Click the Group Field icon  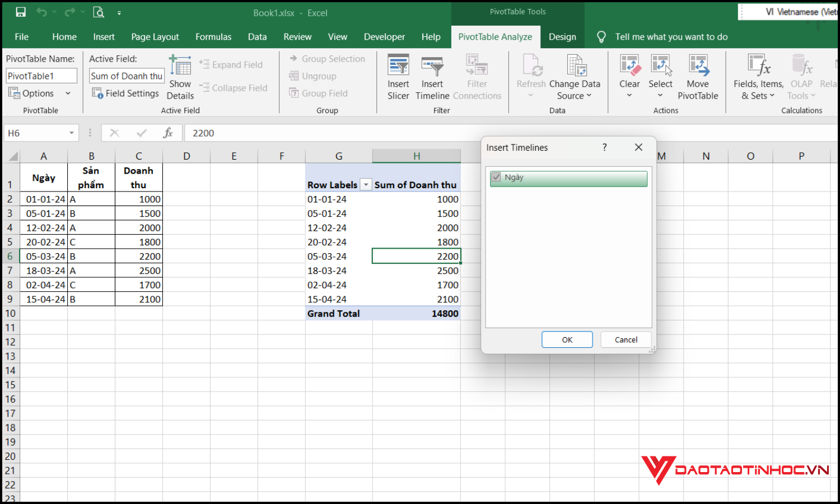point(324,93)
